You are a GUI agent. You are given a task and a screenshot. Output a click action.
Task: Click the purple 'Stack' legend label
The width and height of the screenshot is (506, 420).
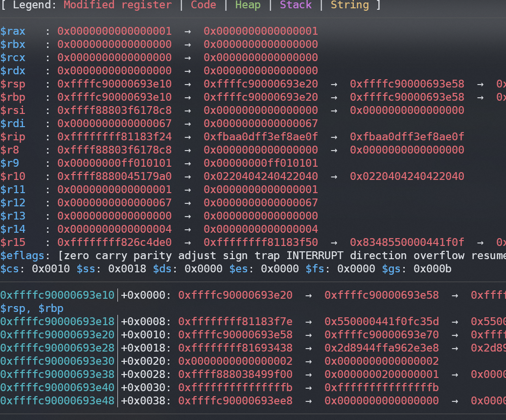pyautogui.click(x=296, y=5)
